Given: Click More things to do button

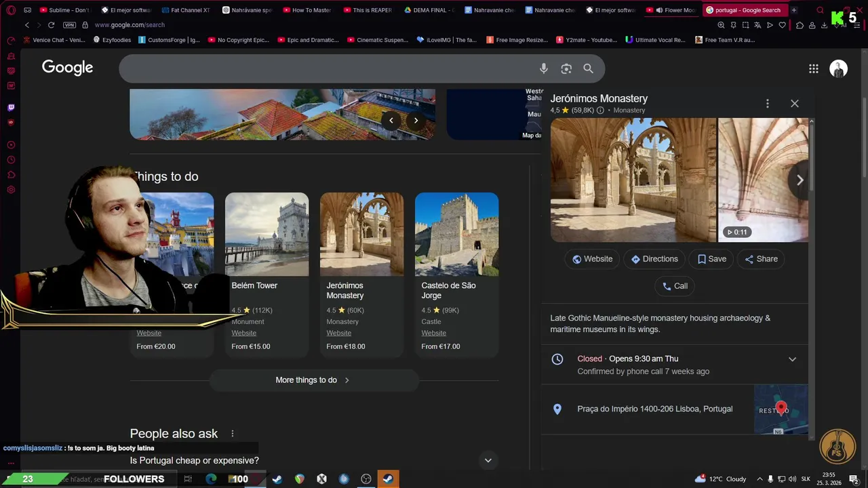Looking at the screenshot, I should point(313,380).
